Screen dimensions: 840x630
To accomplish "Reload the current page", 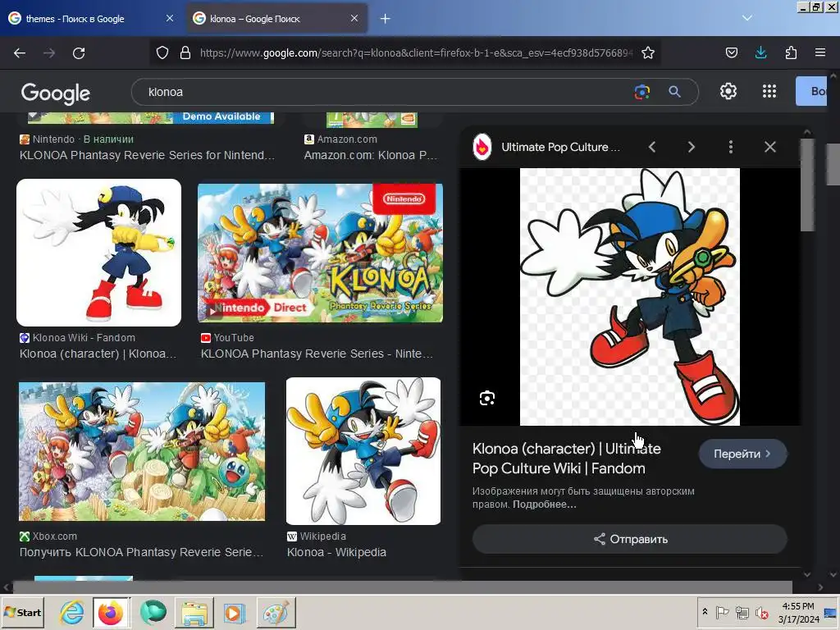I will click(79, 53).
